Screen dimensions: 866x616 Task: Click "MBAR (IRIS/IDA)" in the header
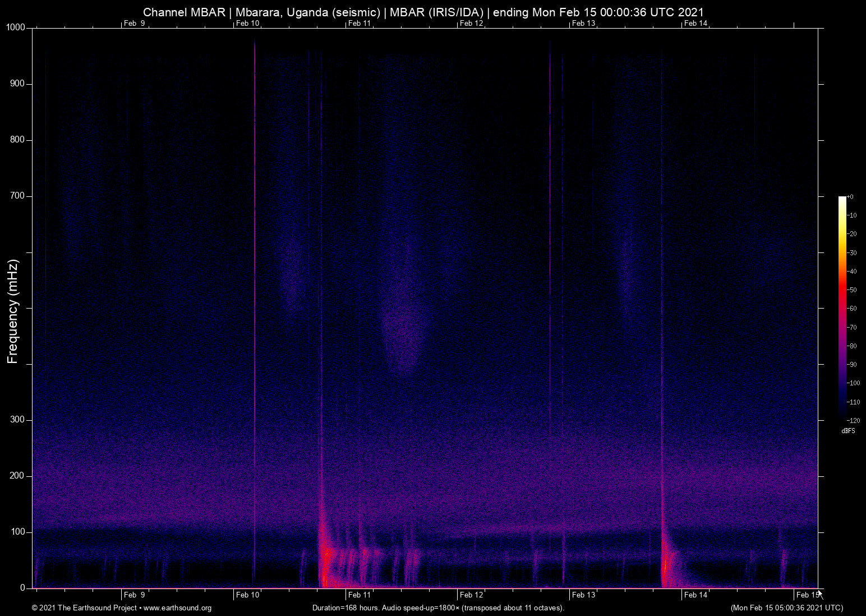pos(437,12)
